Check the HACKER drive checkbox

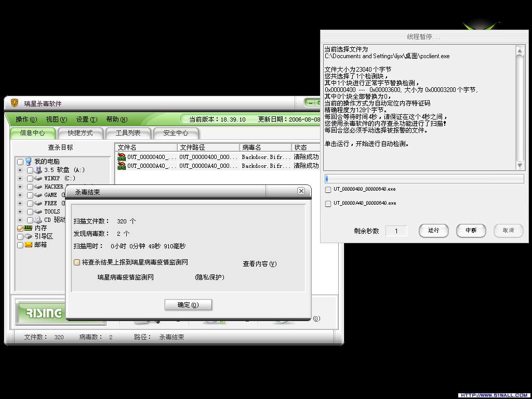tap(30, 187)
